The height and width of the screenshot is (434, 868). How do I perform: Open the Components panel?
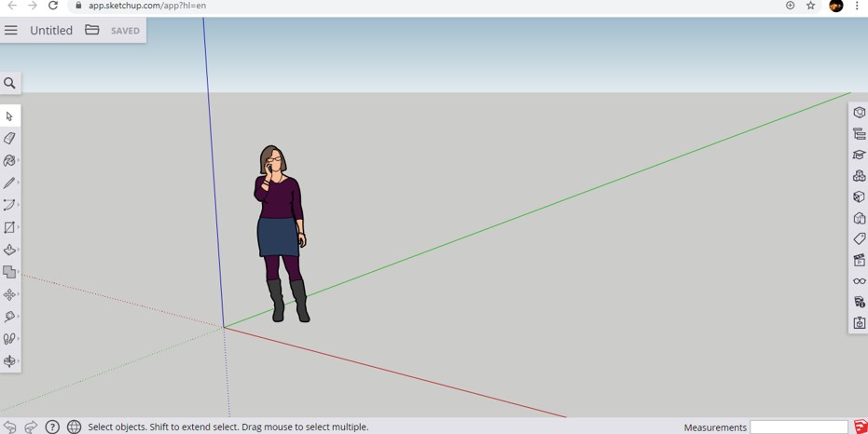click(x=860, y=176)
